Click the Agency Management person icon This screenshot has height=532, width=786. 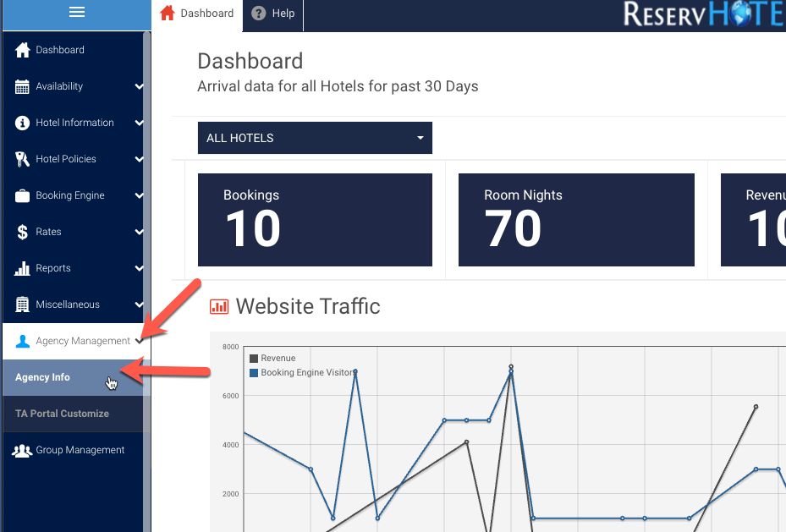point(22,341)
